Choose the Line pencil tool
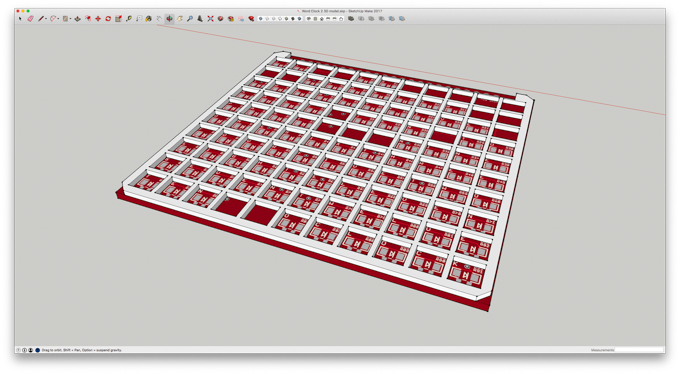This screenshot has height=374, width=680. click(x=41, y=19)
